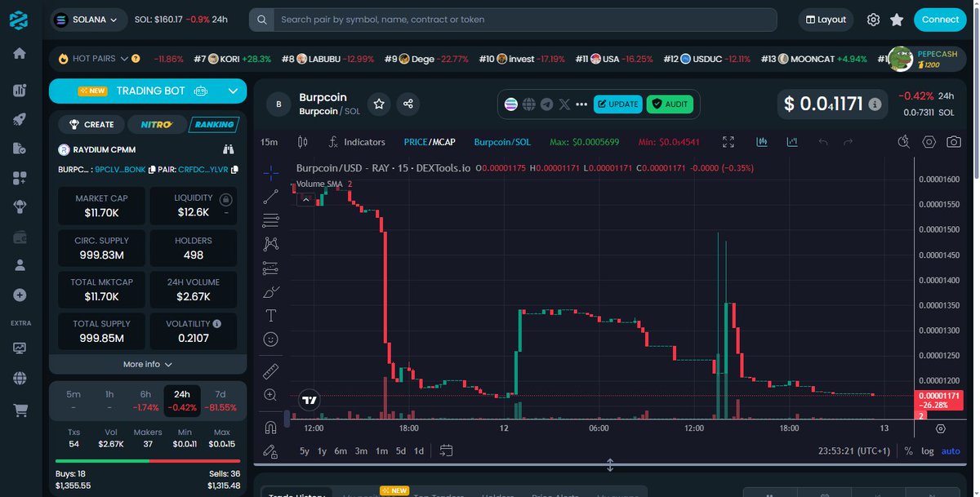The width and height of the screenshot is (980, 497).
Task: Click the UPDATE token info button
Action: pos(618,104)
